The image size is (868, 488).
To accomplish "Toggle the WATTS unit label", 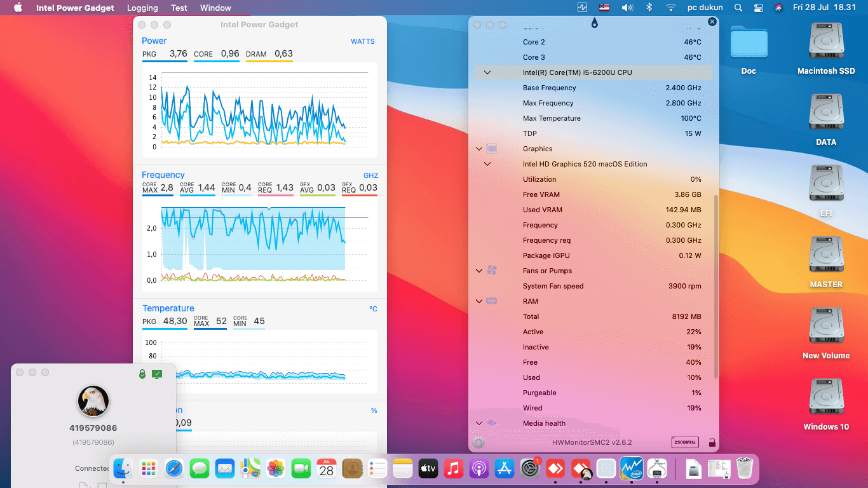I will click(363, 41).
